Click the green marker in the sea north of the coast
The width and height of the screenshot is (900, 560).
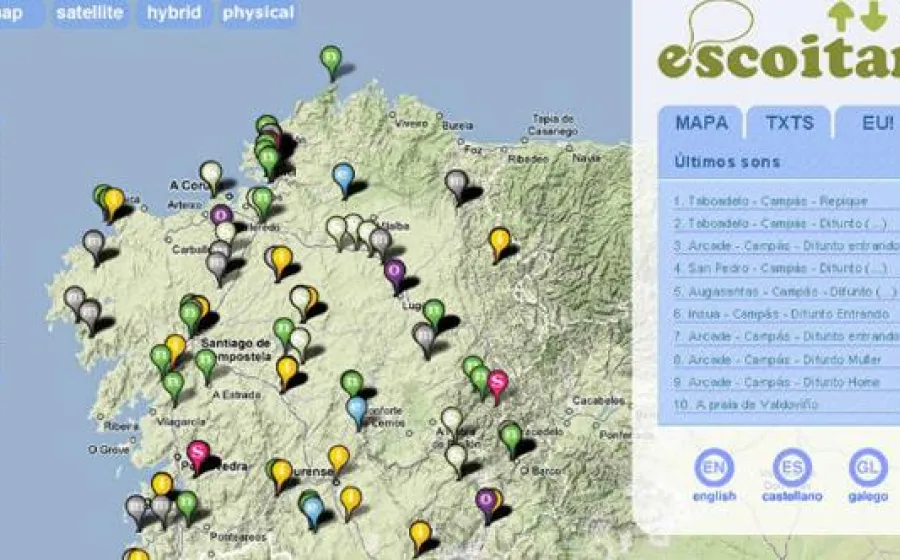[331, 62]
